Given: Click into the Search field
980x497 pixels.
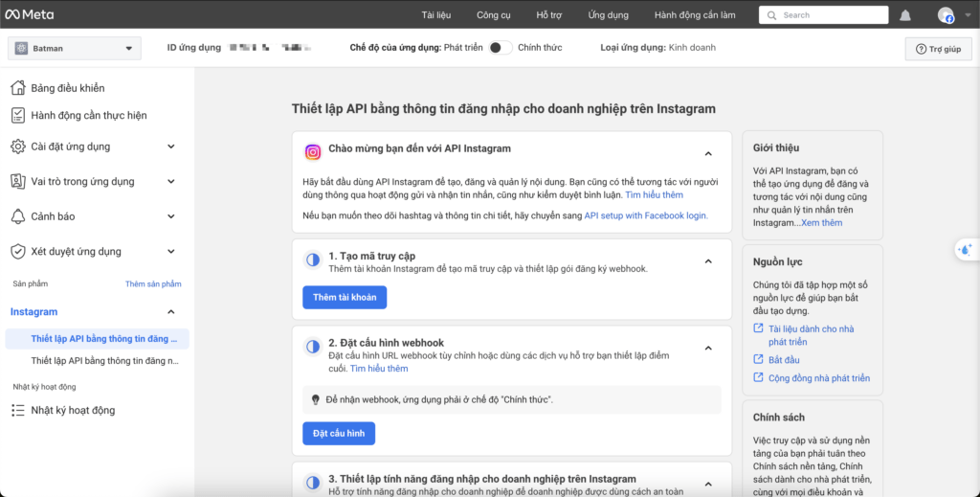Looking at the screenshot, I should 823,15.
